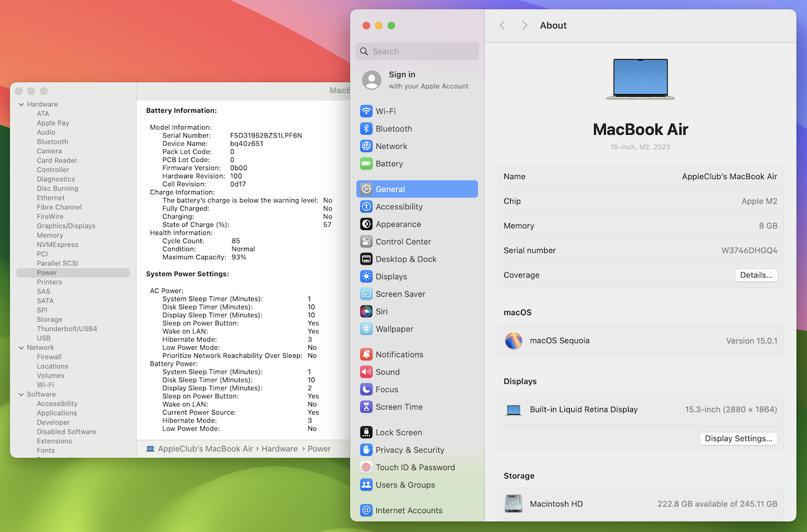
Task: Open the Lock Screen icon
Action: click(x=366, y=432)
